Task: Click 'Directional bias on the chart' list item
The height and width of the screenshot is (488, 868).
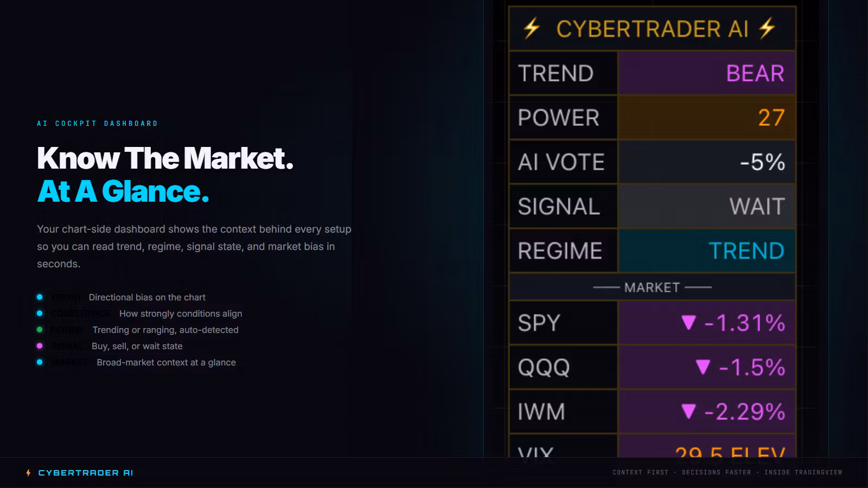Action: [x=147, y=297]
